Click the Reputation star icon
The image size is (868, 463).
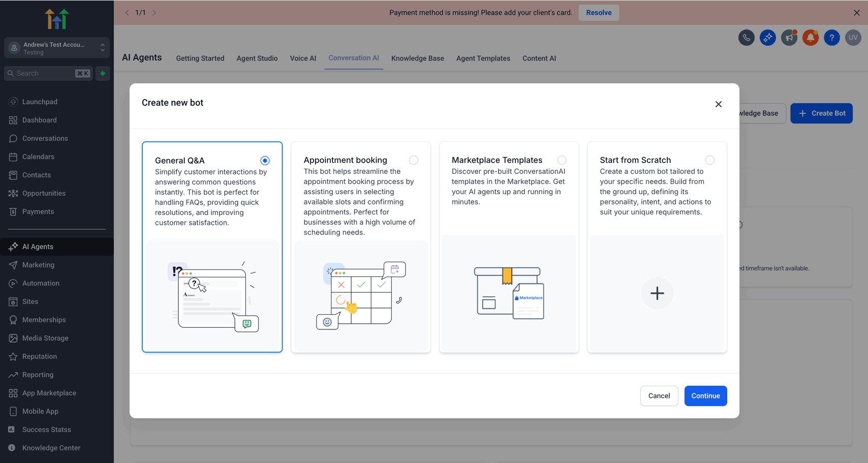point(13,356)
